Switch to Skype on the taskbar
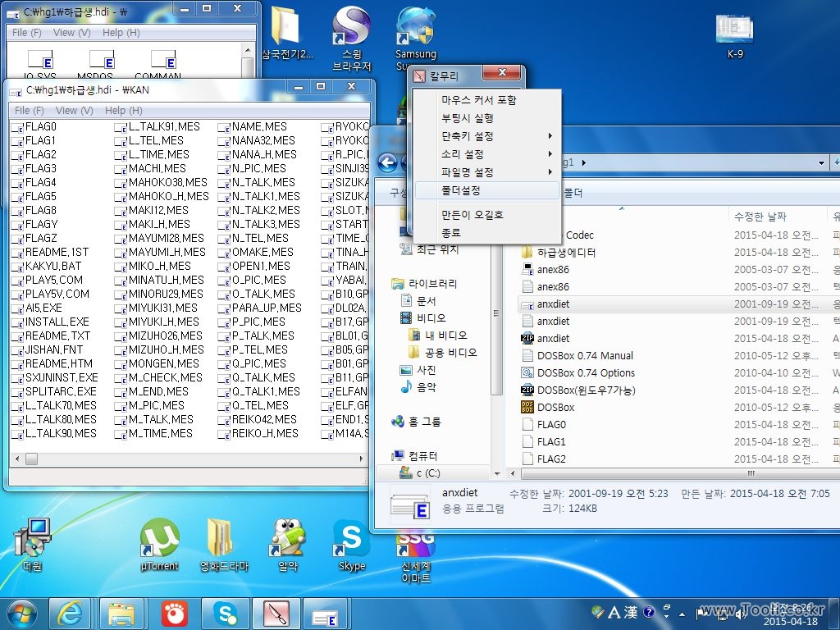Viewport: 840px width, 630px height. pos(225,614)
